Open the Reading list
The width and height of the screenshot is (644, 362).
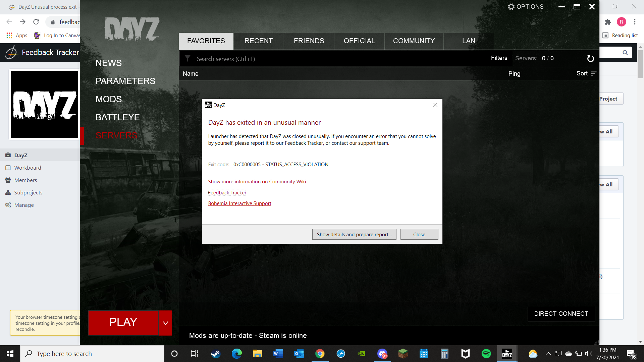pos(620,36)
